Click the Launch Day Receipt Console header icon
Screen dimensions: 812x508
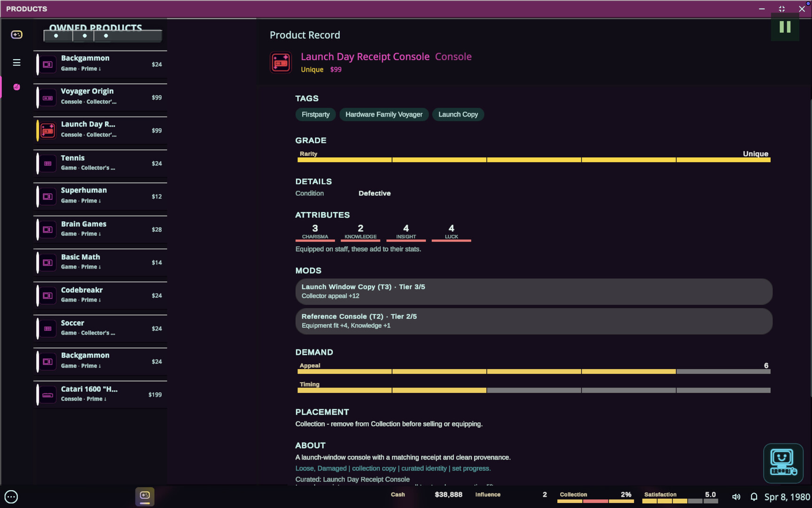[281, 63]
